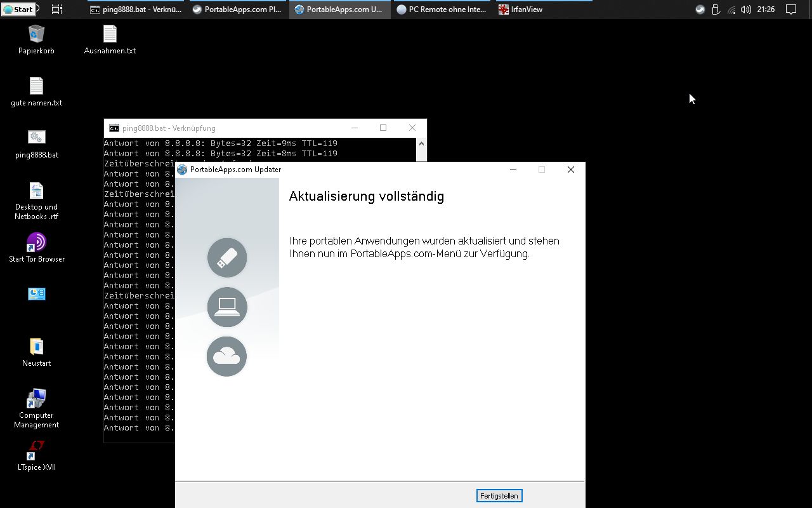Click the Fertigstellen button

pyautogui.click(x=499, y=496)
